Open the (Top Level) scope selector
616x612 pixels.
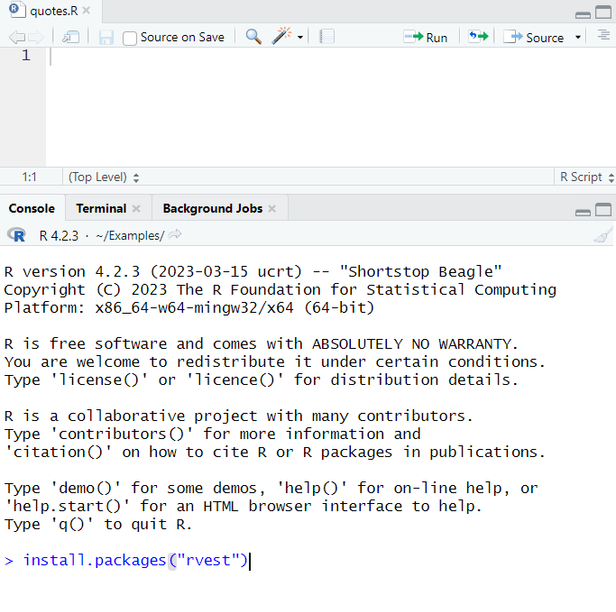[104, 177]
